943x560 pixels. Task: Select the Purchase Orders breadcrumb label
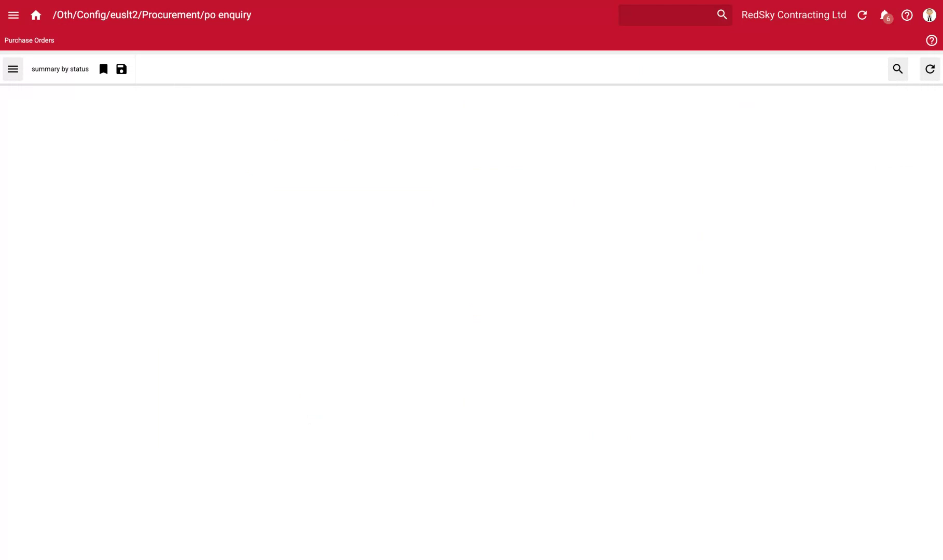29,40
